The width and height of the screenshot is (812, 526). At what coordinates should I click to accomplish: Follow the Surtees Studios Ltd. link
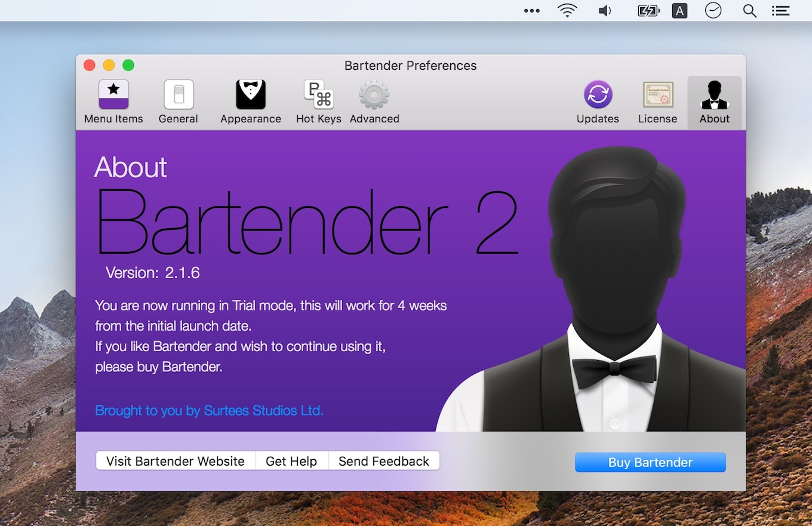(x=209, y=411)
